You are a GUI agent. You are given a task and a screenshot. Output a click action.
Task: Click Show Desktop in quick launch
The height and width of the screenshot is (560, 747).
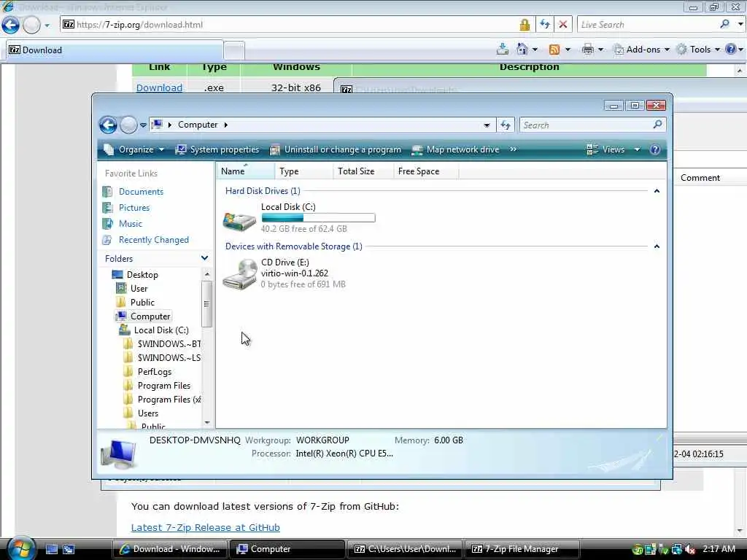pos(52,549)
